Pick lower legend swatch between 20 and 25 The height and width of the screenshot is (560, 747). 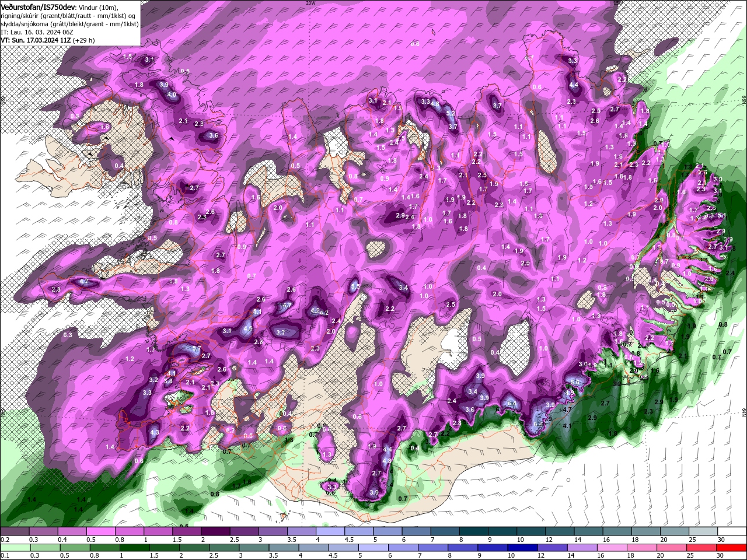(671, 548)
